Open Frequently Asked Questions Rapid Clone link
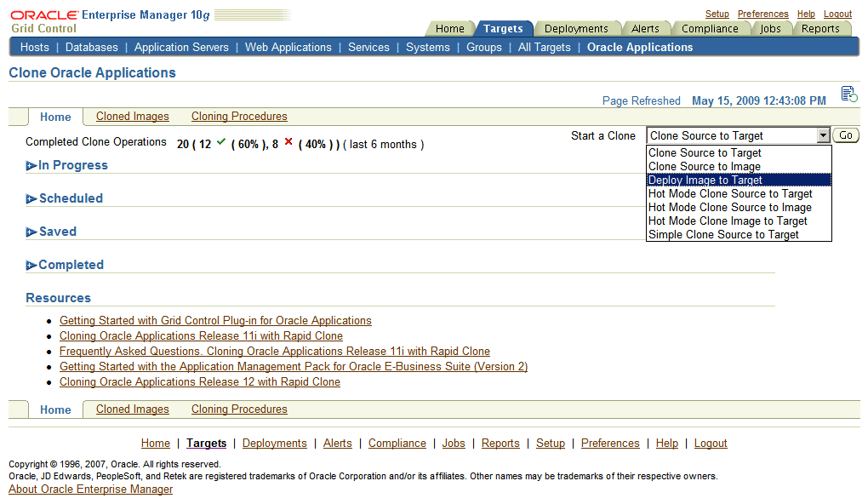 275,351
